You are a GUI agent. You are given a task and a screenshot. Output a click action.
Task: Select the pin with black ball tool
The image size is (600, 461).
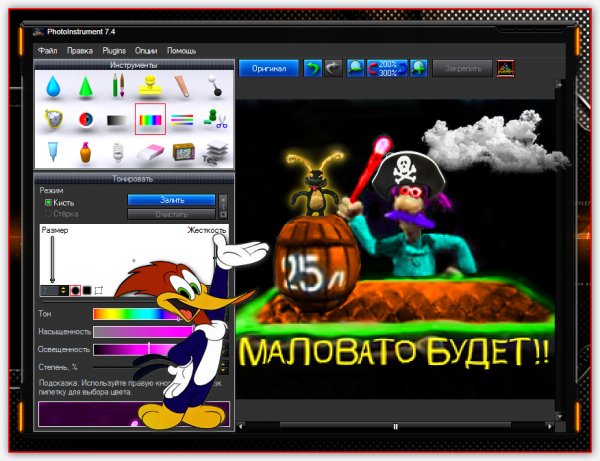[x=215, y=85]
